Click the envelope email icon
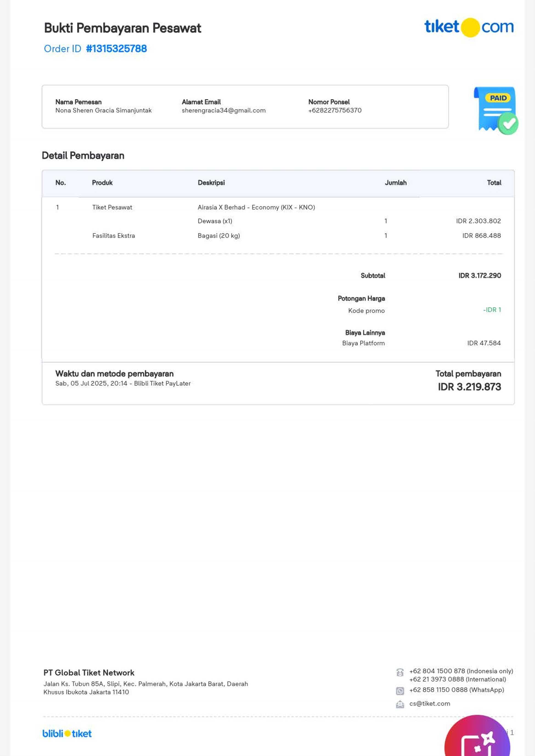 click(x=399, y=704)
